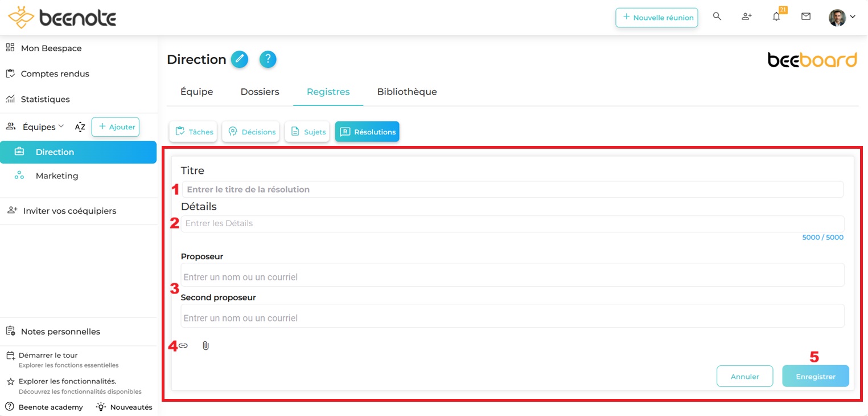Select the Marketing team in sidebar

coord(57,176)
